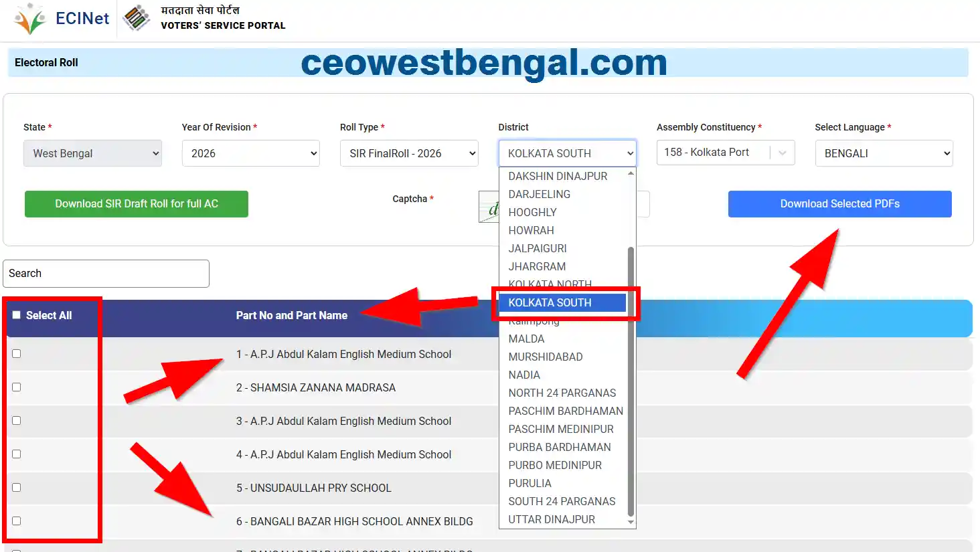980x552 pixels.
Task: Click the district list scrollbar thumb
Action: pyautogui.click(x=630, y=381)
